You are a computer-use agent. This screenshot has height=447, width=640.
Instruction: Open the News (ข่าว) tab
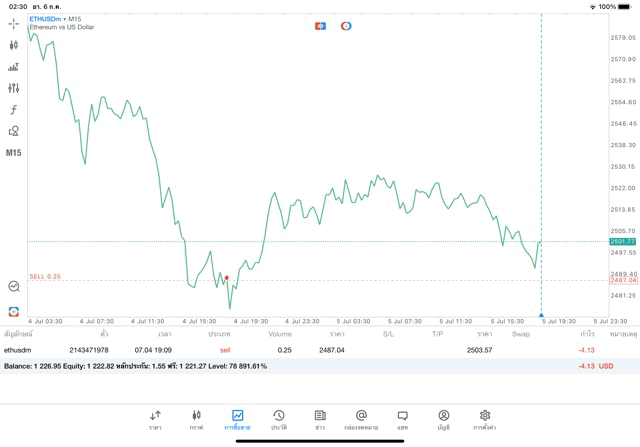tap(320, 419)
